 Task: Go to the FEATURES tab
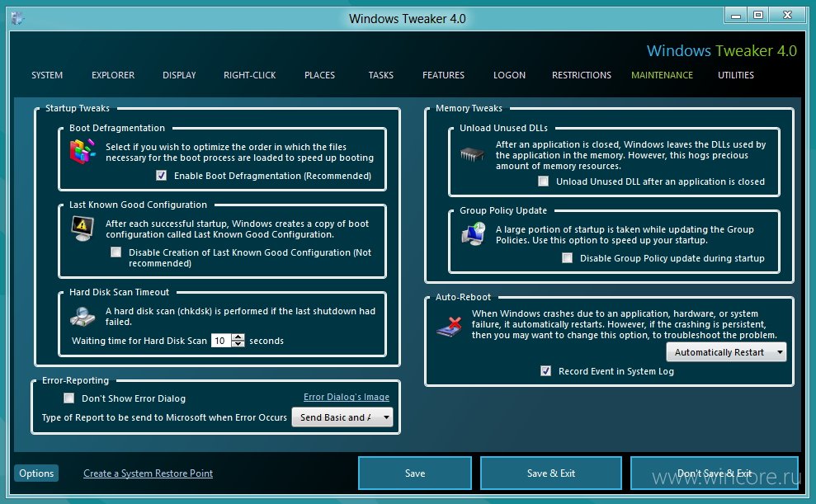click(443, 75)
